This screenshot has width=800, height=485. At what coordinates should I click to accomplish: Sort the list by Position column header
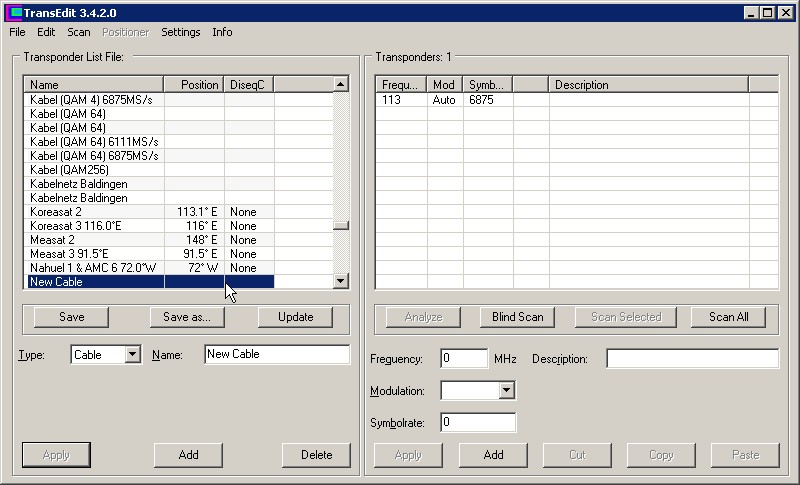point(194,85)
